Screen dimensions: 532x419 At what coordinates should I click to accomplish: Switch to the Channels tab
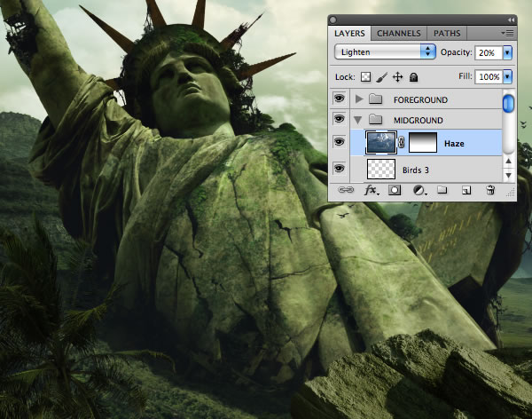[x=399, y=34]
